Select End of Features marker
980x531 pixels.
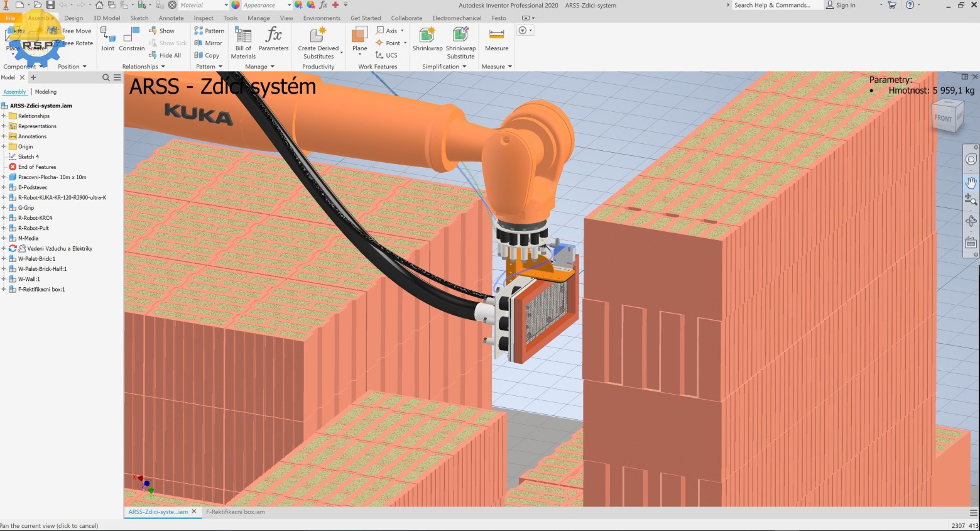coord(37,167)
